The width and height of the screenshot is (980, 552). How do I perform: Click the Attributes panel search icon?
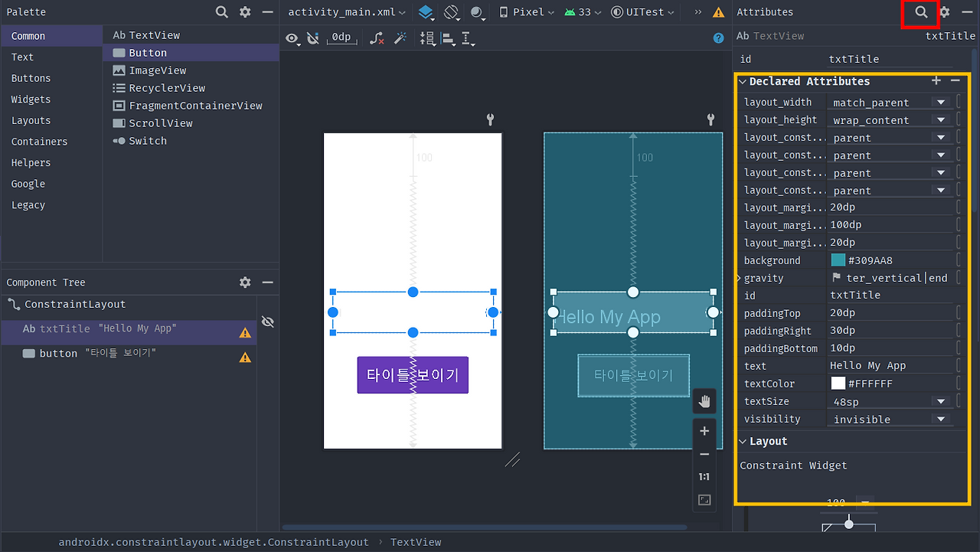point(920,13)
